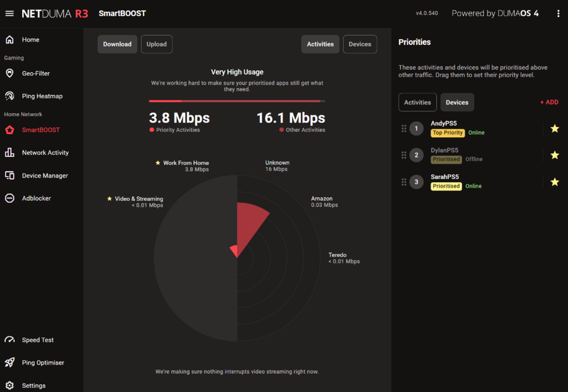Click the small Work From Home chart segment
Image resolution: width=568 pixels, height=392 pixels.
pyautogui.click(x=234, y=251)
